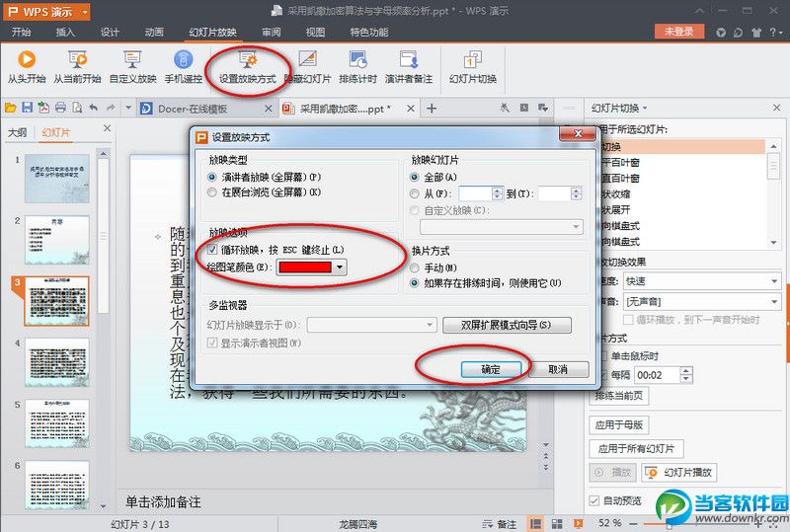This screenshot has height=532, width=790.
Task: Click the red pen color swatch
Action: [305, 267]
